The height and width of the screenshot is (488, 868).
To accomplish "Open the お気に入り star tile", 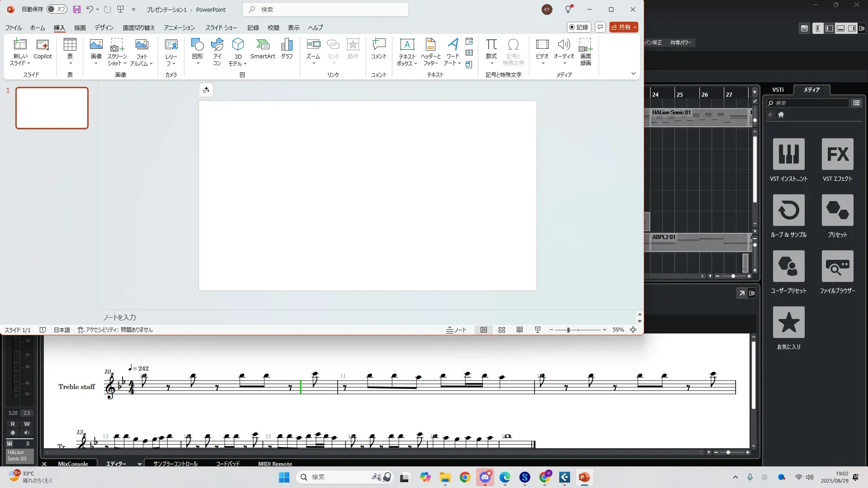I will 788,323.
